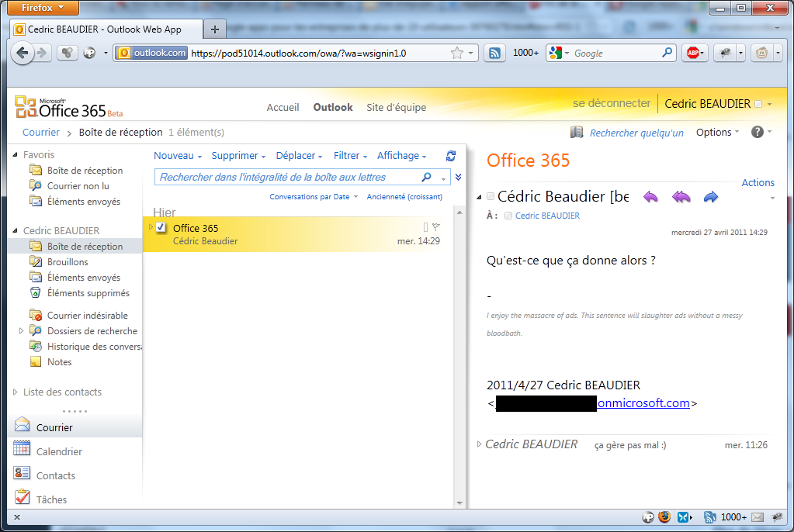
Task: Click Rechercher quelqu'un link
Action: [636, 133]
